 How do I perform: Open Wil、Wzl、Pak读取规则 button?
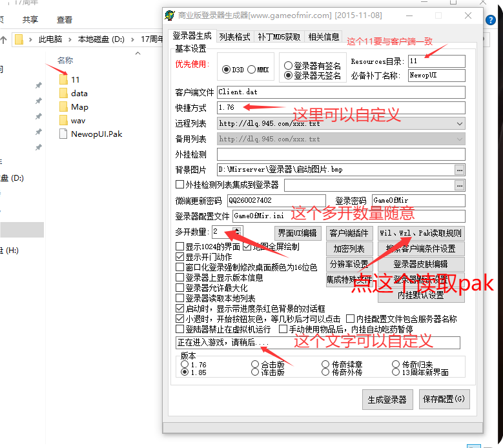tap(421, 233)
